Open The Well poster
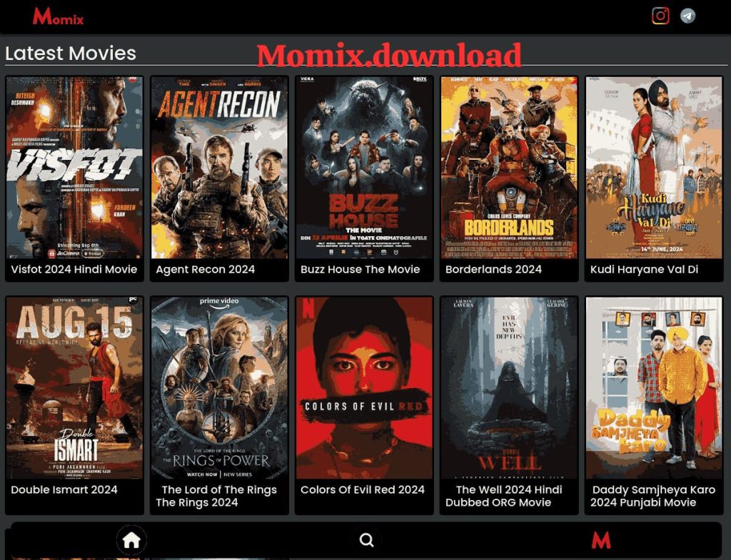This screenshot has height=560, width=731. coord(509,387)
